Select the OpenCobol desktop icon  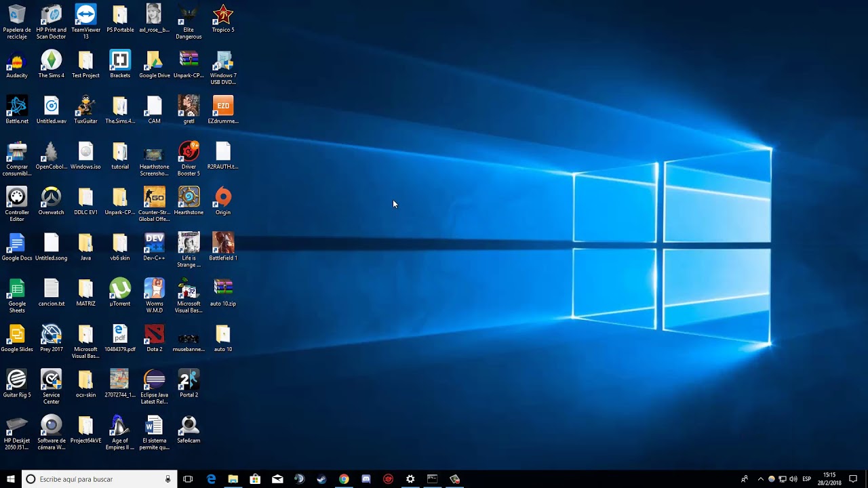point(52,155)
